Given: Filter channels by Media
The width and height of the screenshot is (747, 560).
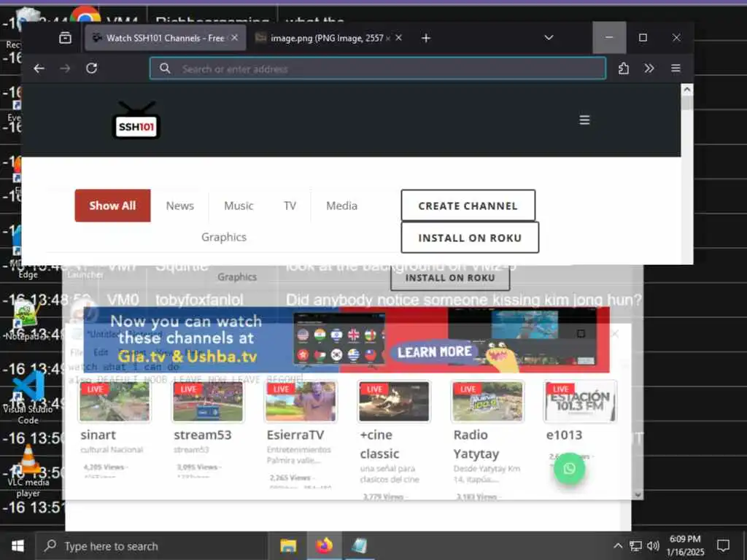Looking at the screenshot, I should point(341,206).
